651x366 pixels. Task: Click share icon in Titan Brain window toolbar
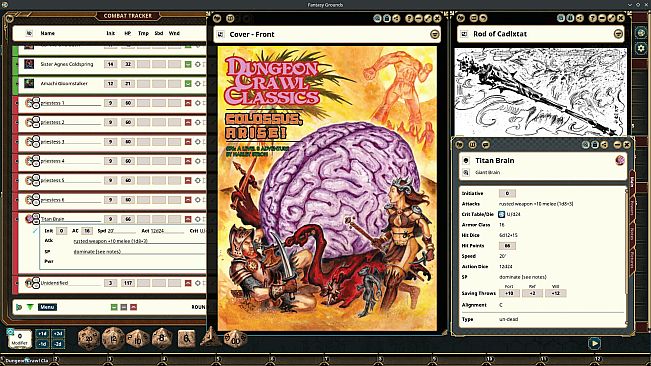(x=604, y=144)
